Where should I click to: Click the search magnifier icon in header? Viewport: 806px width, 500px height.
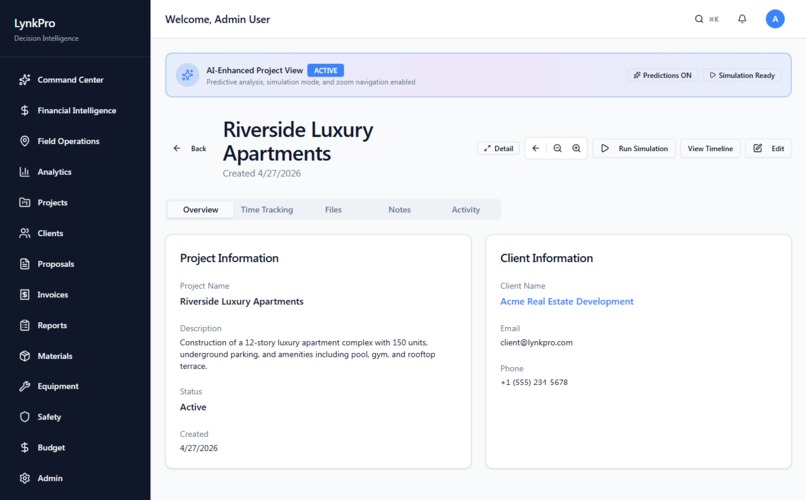699,19
